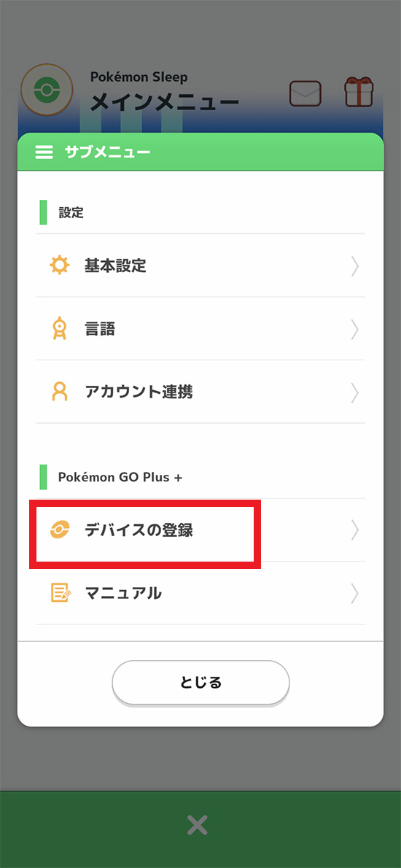
Task: Tap the manual notepad icon beside マニュアル
Action: tap(61, 593)
